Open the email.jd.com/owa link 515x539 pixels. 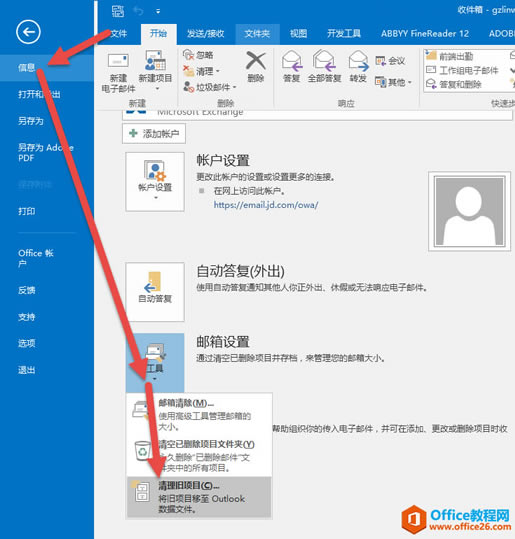coord(266,205)
